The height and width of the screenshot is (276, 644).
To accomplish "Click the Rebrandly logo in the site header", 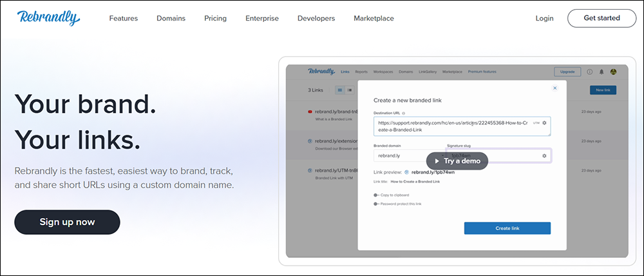I will click(48, 18).
